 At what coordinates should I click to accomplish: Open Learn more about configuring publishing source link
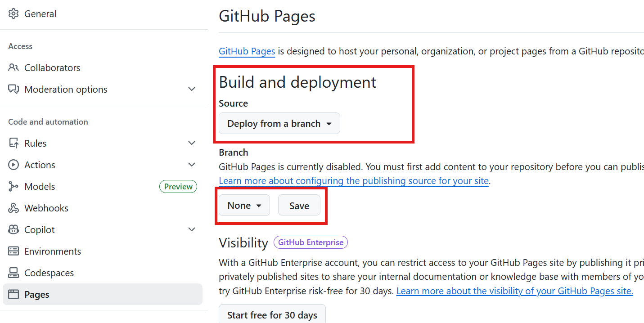[354, 181]
